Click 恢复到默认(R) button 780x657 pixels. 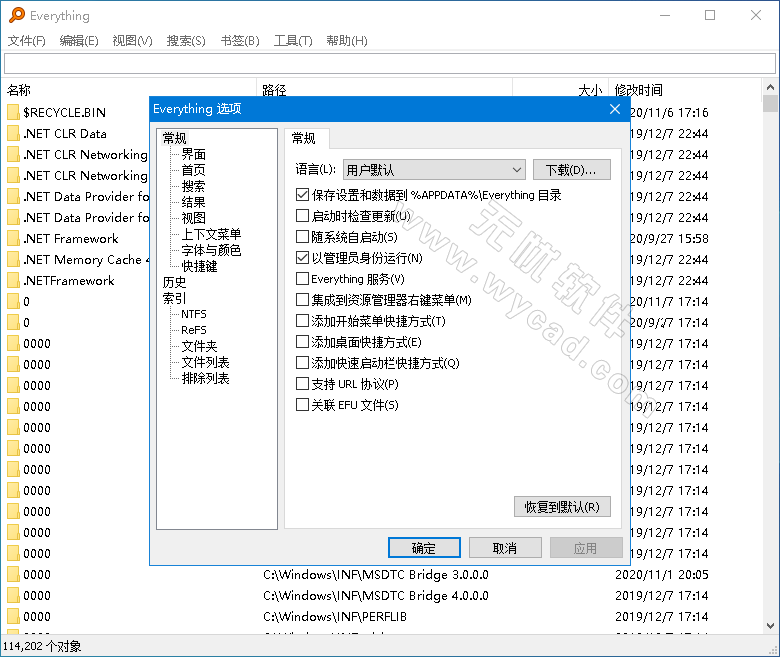point(561,507)
